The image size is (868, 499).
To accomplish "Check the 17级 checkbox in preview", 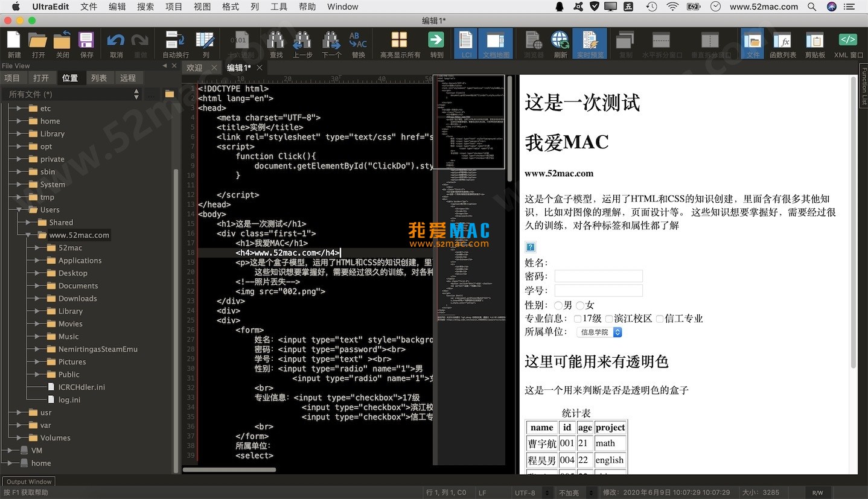I will point(578,319).
